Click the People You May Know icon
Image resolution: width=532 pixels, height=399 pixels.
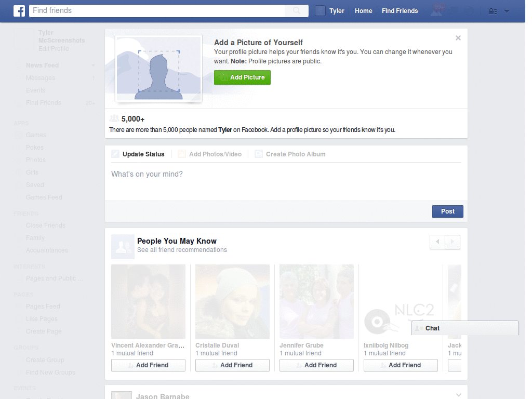[123, 247]
